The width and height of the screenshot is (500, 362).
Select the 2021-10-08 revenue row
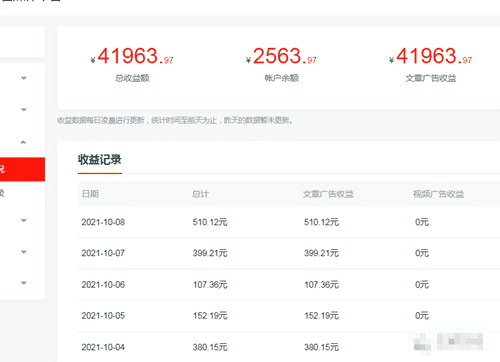[289, 222]
